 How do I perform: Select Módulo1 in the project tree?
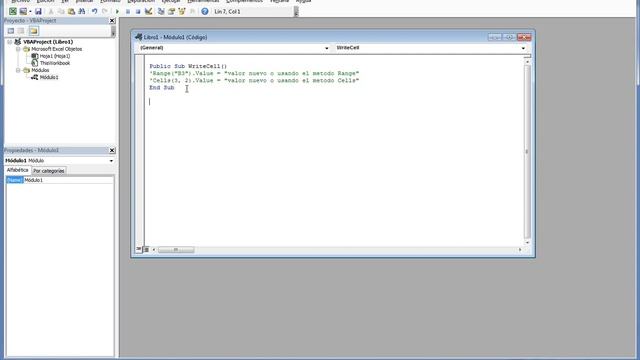[49, 77]
